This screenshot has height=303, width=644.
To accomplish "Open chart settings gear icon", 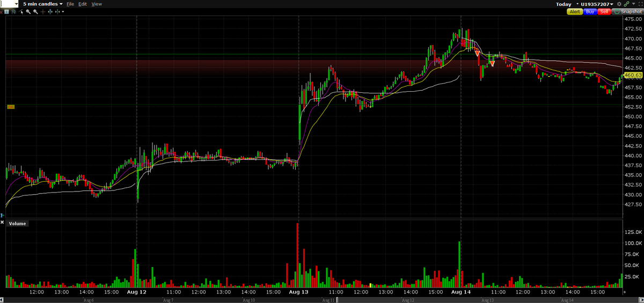I will 619,4.
